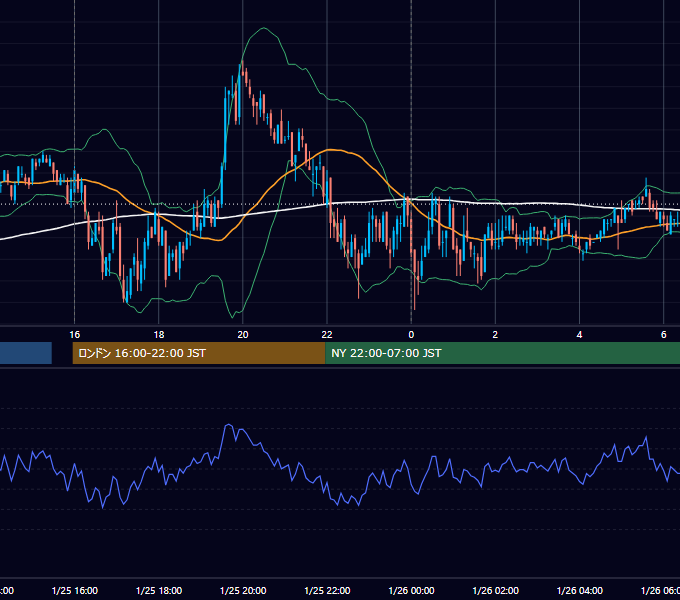
Task: Click the 1/26 02:00 date label
Action: 495,590
